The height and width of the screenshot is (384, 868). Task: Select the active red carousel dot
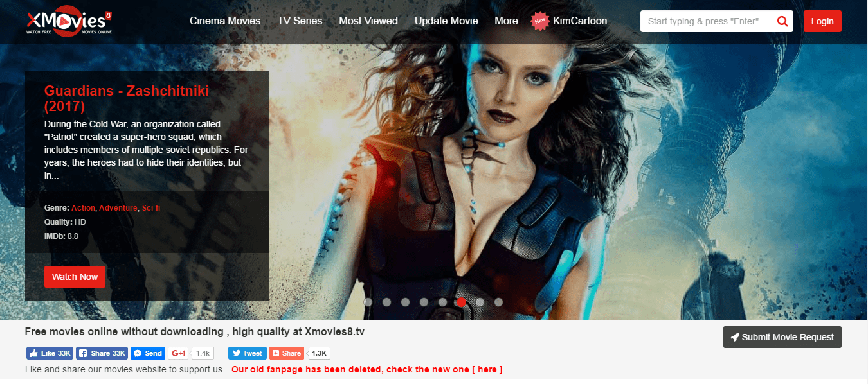point(461,301)
